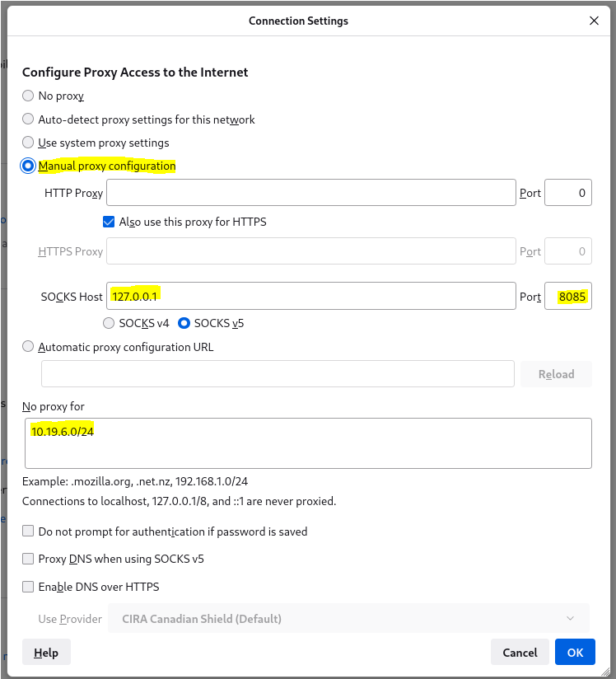Screen dimensions: 616x679
Task: Choose Auto-detect proxy settings for this network
Action: coord(29,119)
